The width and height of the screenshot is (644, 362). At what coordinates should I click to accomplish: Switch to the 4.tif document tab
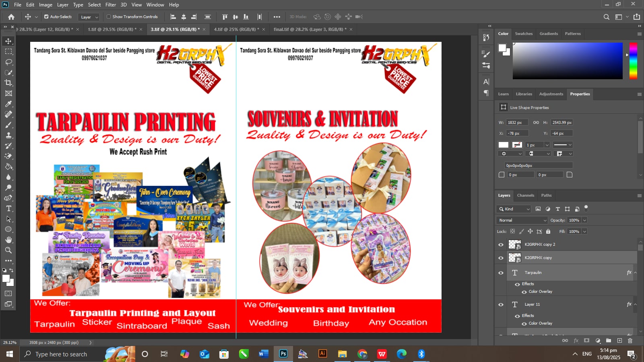click(236, 29)
